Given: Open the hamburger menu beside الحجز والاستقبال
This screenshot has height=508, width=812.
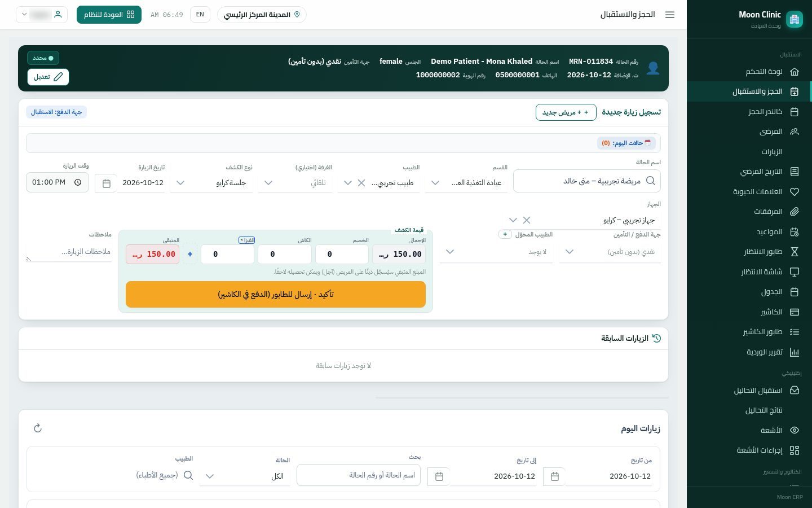Looking at the screenshot, I should coord(670,15).
